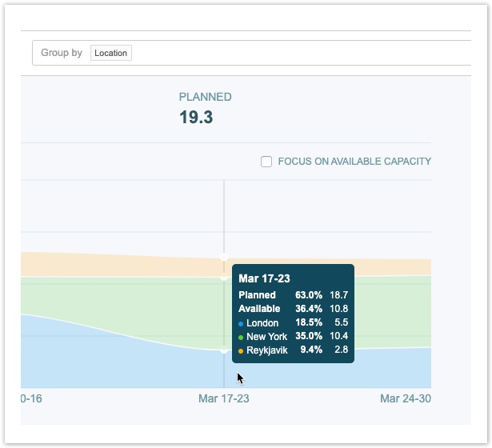Enable the Focus on Available Capacity checkbox
The image size is (492, 448).
coord(266,162)
